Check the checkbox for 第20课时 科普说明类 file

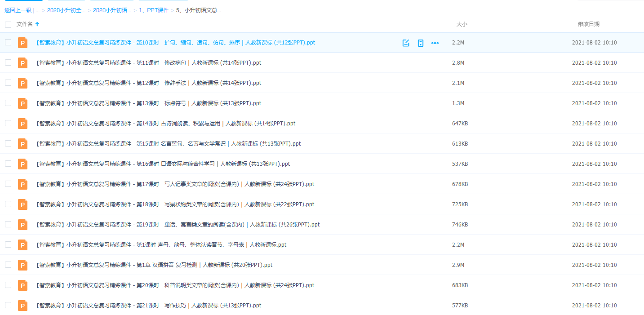click(x=8, y=285)
